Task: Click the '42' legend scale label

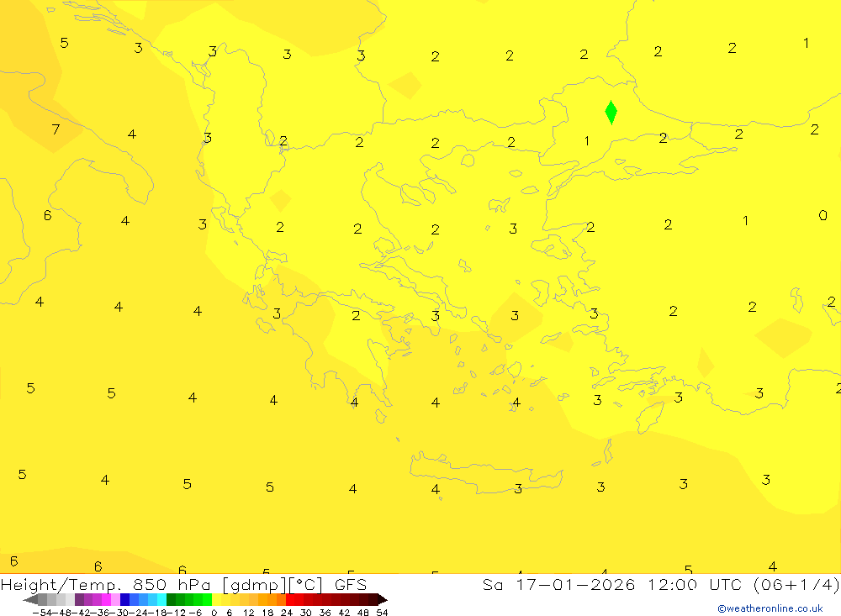Action: (x=344, y=613)
